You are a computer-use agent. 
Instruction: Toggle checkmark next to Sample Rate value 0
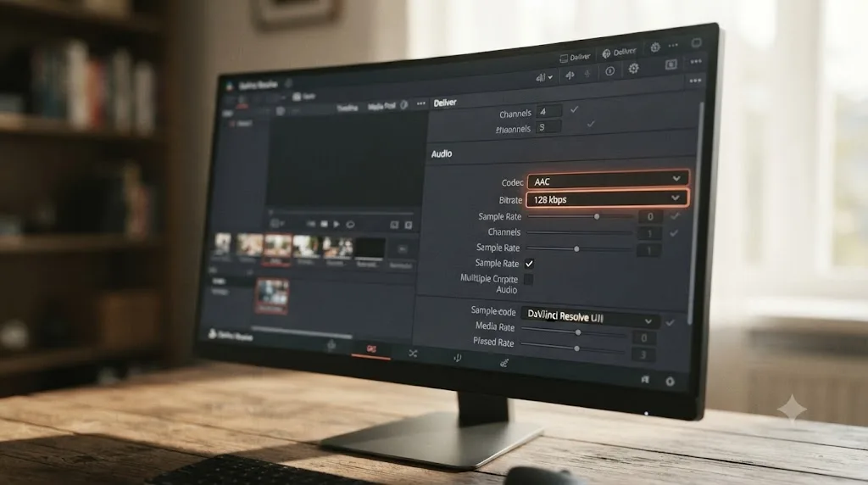(674, 216)
